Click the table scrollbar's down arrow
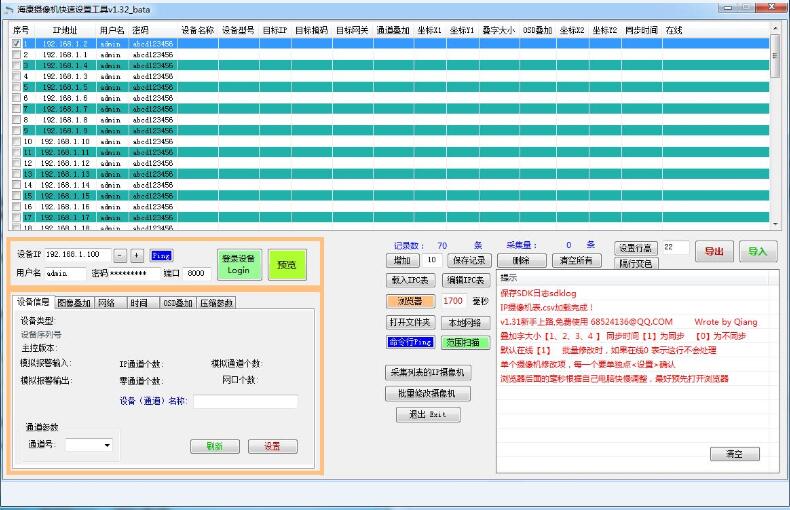Image resolution: width=790 pixels, height=510 pixels. tap(775, 224)
